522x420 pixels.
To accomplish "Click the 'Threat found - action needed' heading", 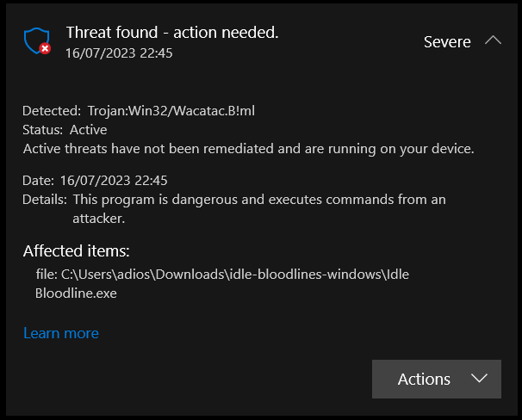I will point(172,32).
